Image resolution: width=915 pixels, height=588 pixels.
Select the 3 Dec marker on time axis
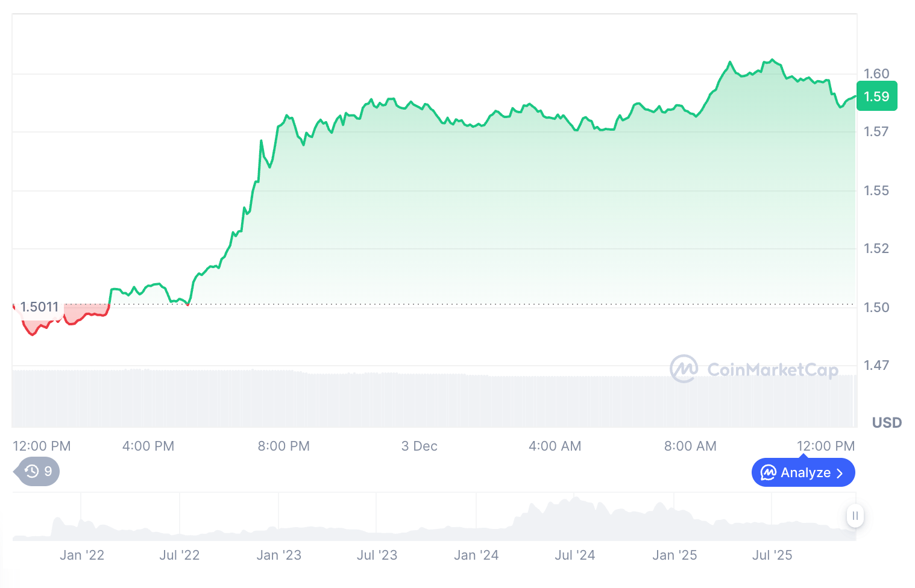coord(419,446)
